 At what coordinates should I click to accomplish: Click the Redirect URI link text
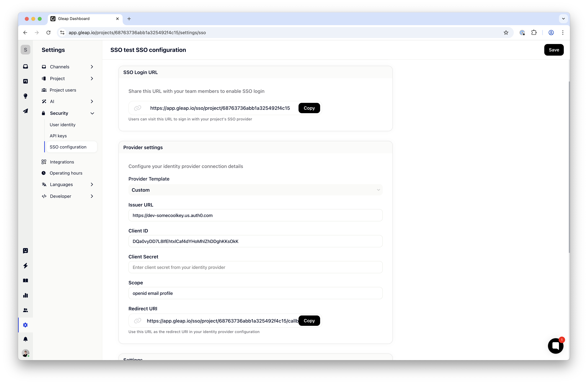point(222,321)
